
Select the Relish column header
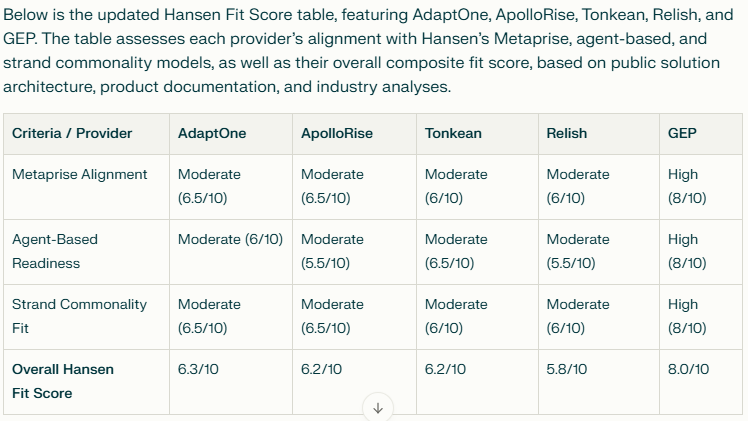point(567,133)
